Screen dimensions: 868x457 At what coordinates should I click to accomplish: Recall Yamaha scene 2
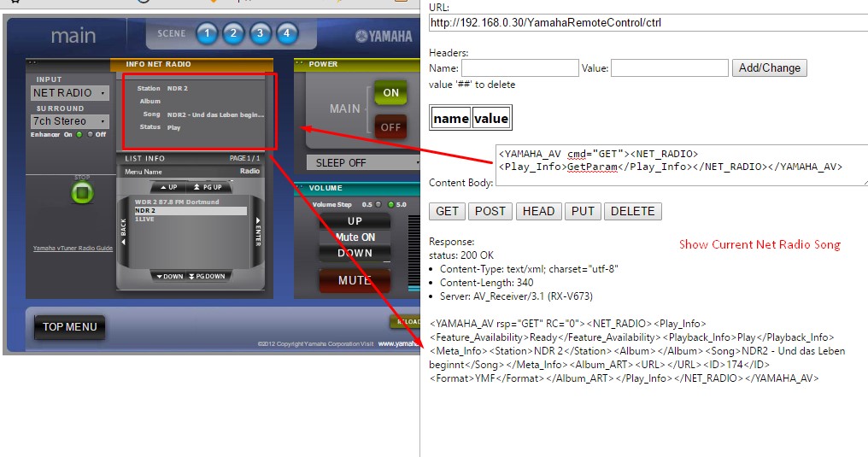click(233, 34)
